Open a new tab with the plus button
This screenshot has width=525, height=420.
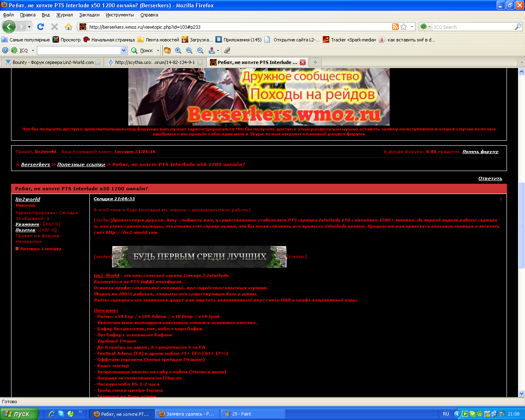[315, 62]
